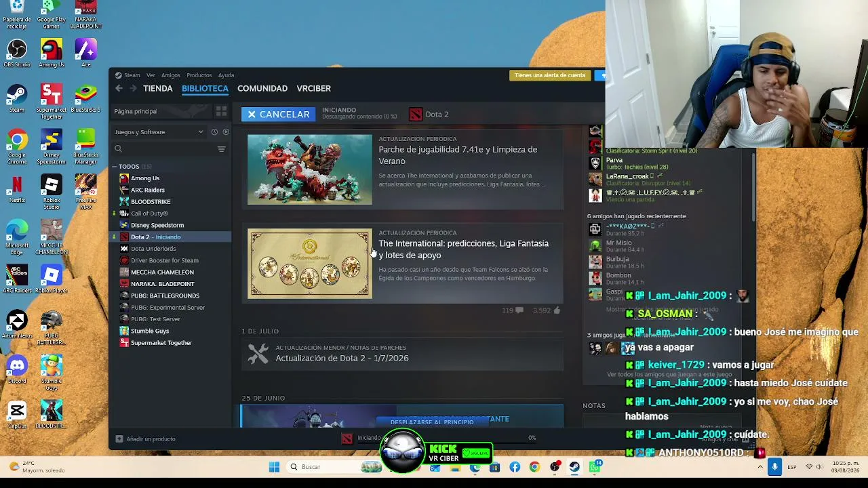Click the Añadir un producto plus icon
The width and height of the screenshot is (868, 488).
tap(119, 439)
